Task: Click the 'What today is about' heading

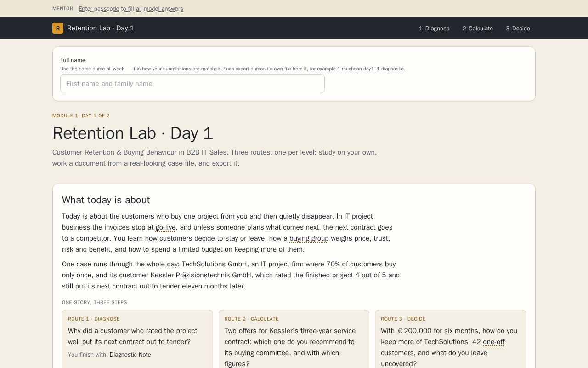Action: click(106, 200)
